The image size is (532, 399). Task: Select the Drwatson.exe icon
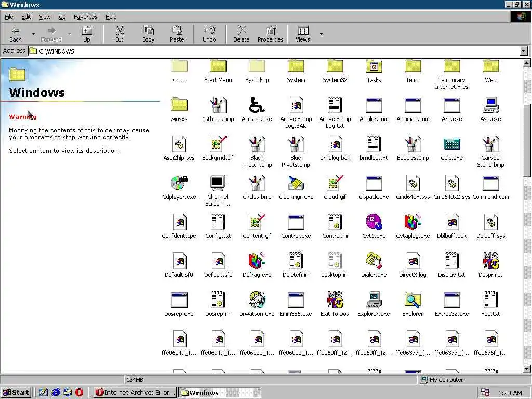pyautogui.click(x=257, y=300)
